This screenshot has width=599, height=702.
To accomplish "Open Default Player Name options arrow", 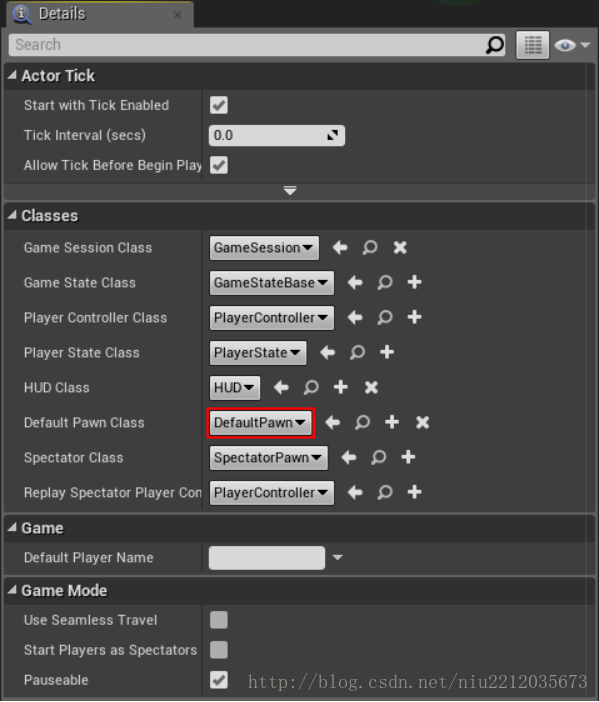I will tap(338, 557).
